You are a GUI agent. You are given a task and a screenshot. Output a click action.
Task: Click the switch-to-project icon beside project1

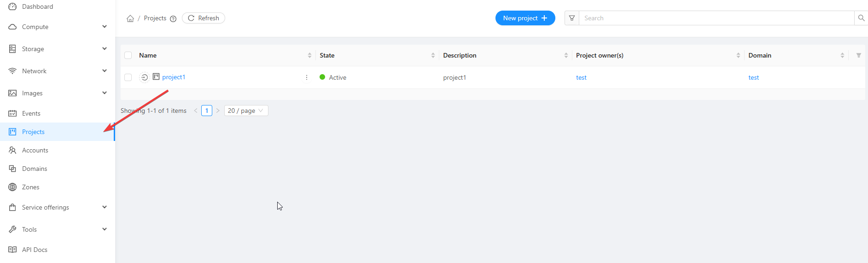coord(144,77)
